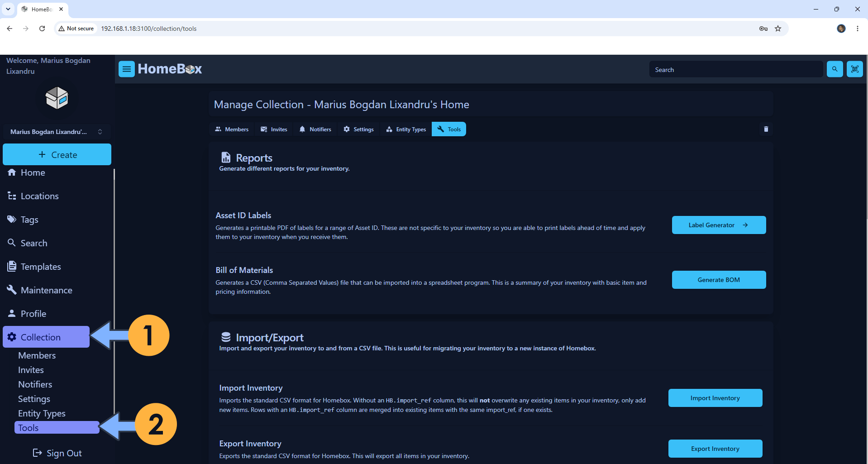Select the Tools tab
Image resolution: width=868 pixels, height=464 pixels.
pyautogui.click(x=449, y=129)
